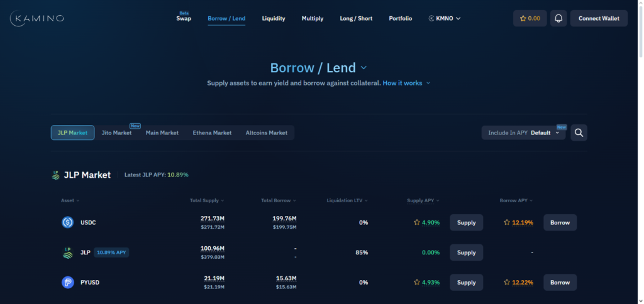Switch to Altcoins Market tab
This screenshot has width=644, height=304.
point(267,133)
